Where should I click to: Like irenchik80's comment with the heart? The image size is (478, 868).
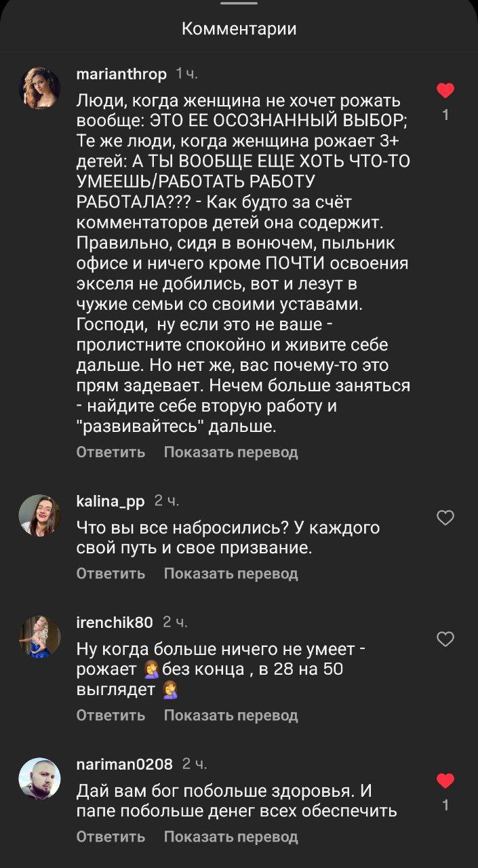(x=445, y=639)
